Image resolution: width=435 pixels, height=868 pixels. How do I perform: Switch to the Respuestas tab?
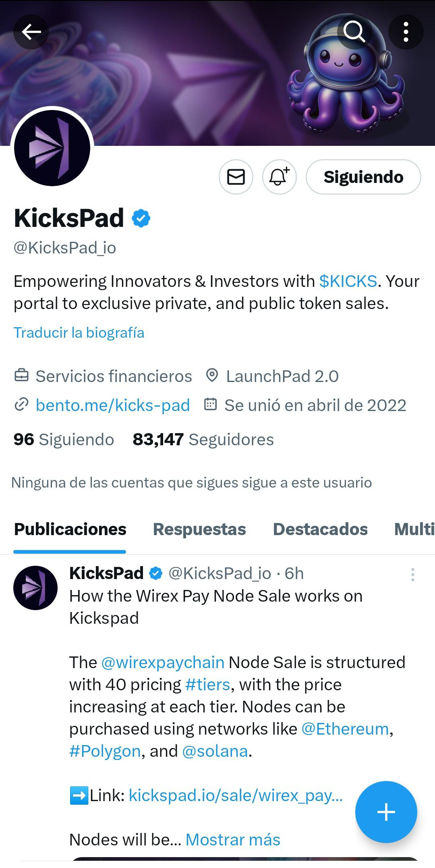pos(199,530)
